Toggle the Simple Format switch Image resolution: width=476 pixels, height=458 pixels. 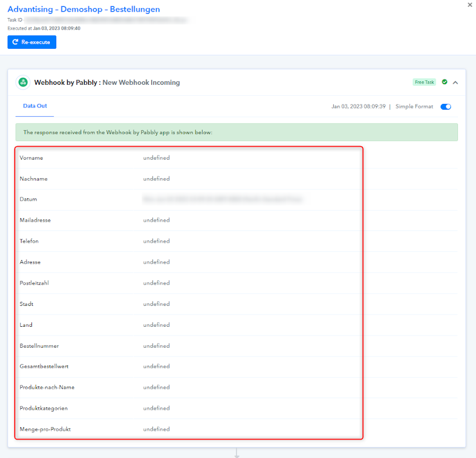pyautogui.click(x=446, y=107)
